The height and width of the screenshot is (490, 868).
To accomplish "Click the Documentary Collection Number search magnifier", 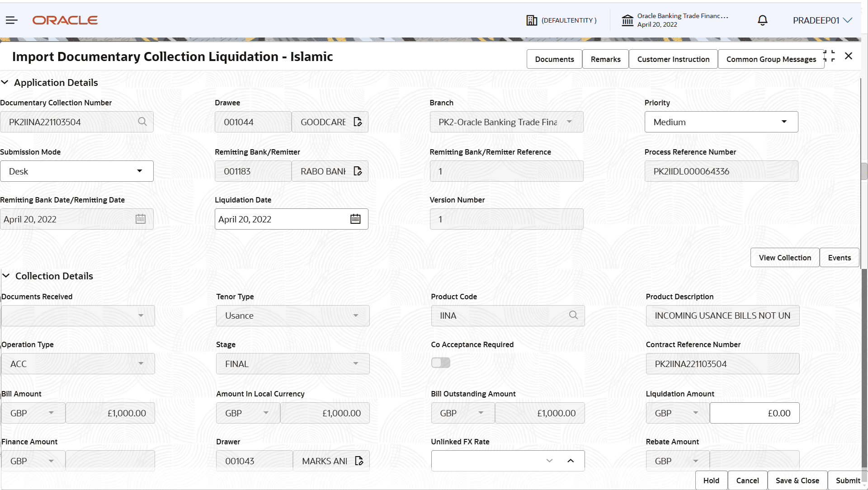I will click(142, 122).
